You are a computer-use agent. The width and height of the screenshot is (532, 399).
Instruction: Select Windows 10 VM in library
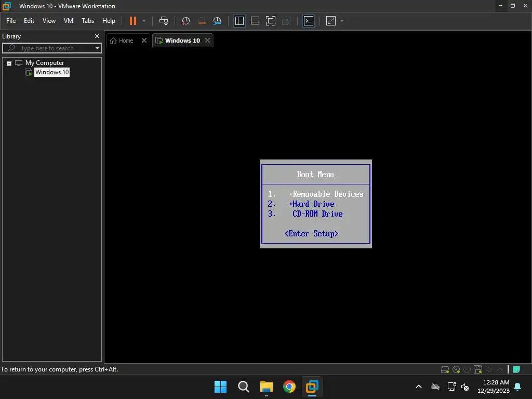point(52,72)
